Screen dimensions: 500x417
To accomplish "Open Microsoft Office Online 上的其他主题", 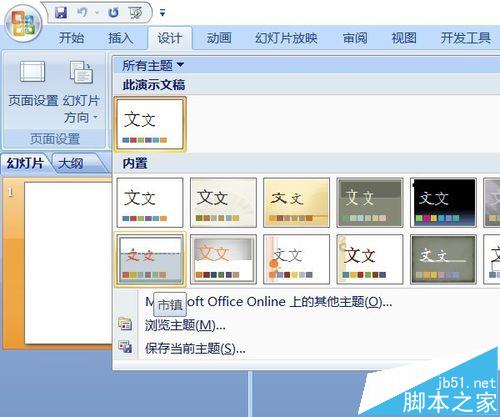I will click(x=269, y=302).
